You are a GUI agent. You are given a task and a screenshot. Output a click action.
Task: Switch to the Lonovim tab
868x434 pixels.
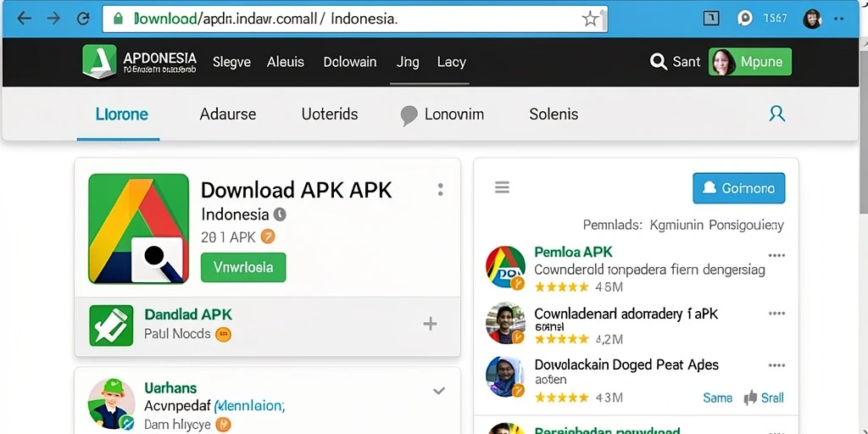[x=454, y=114]
